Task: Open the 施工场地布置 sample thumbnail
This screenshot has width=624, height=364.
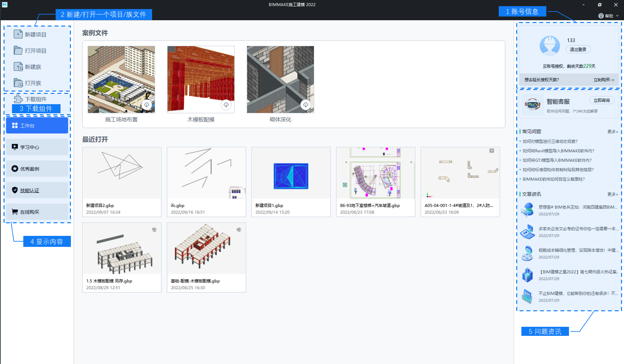Action: point(121,79)
